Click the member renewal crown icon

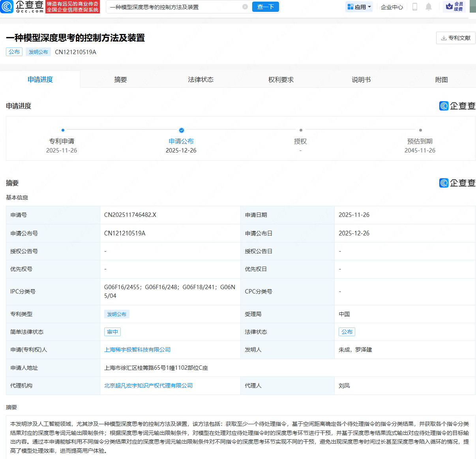pos(449,7)
